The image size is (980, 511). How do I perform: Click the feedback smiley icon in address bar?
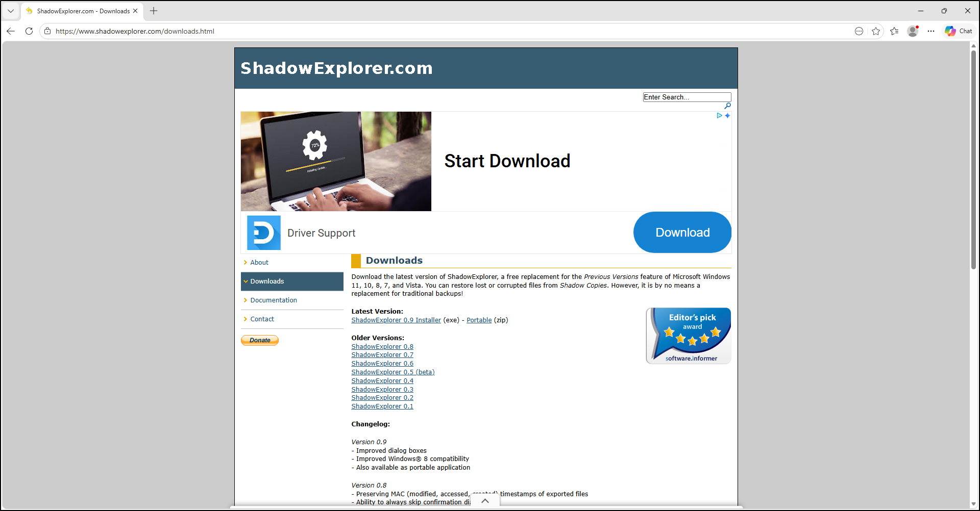tap(859, 31)
